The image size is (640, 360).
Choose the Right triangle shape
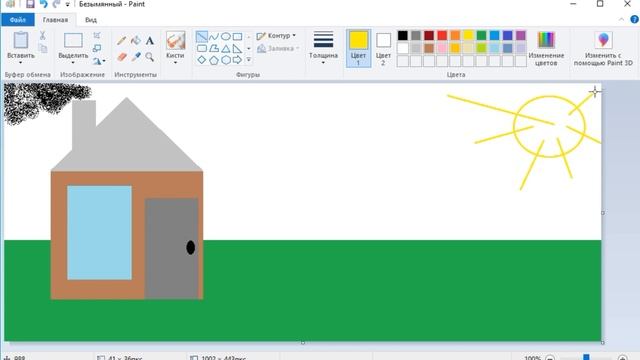(x=237, y=49)
